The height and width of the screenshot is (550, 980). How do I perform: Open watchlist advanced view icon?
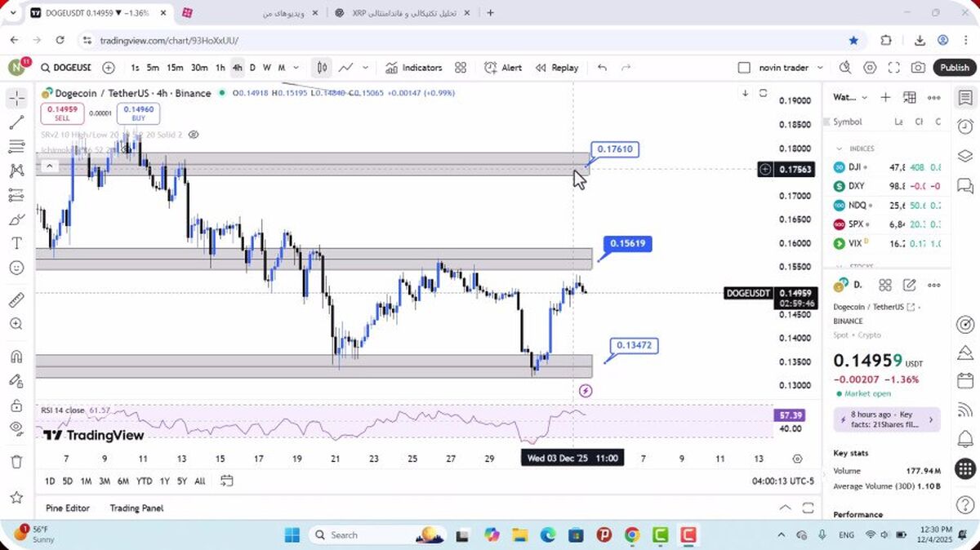click(910, 98)
